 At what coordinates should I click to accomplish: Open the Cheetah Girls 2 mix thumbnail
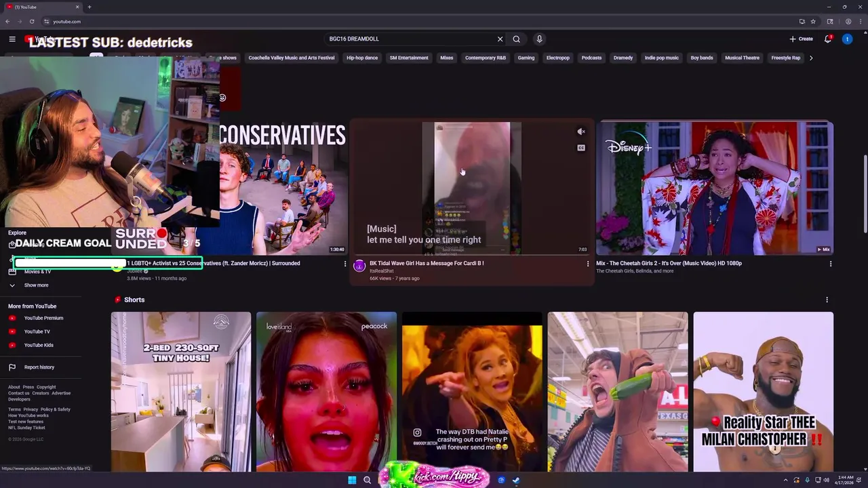(715, 188)
